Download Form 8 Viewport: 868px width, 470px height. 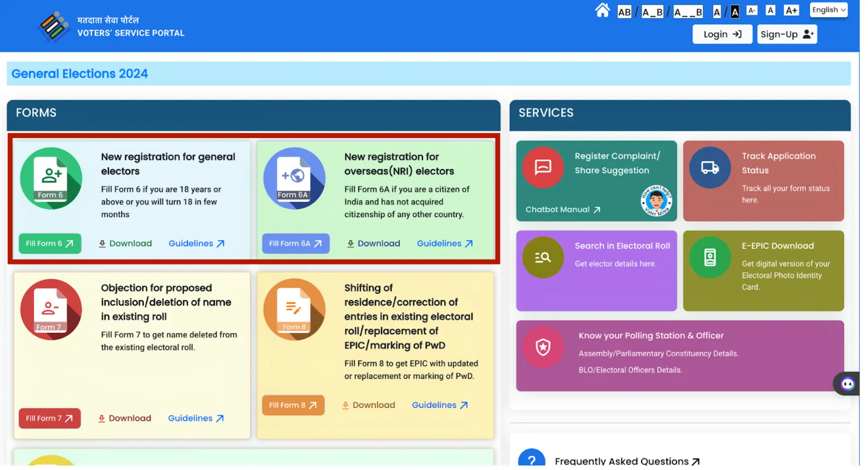[369, 405]
